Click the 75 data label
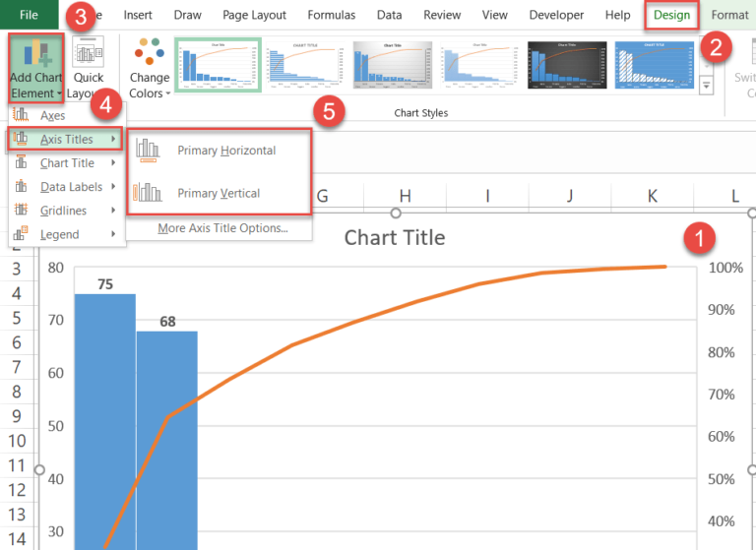Screen dimensions: 756x550 coord(105,284)
